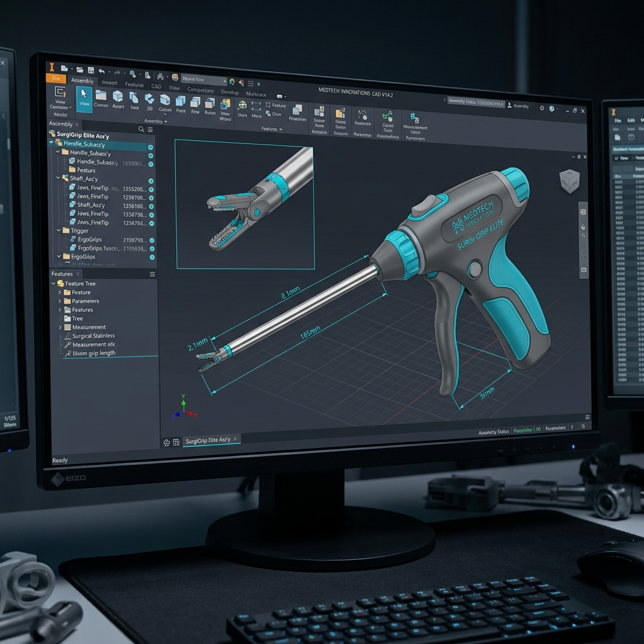Toggle visibility dot for Shaft_Asz'y folder
The height and width of the screenshot is (644, 644).
pos(151,181)
